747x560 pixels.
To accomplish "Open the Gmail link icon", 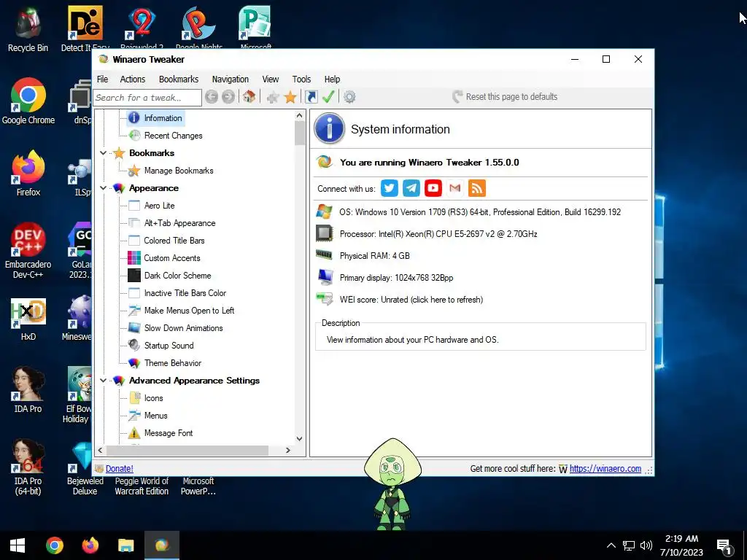I will [x=455, y=188].
